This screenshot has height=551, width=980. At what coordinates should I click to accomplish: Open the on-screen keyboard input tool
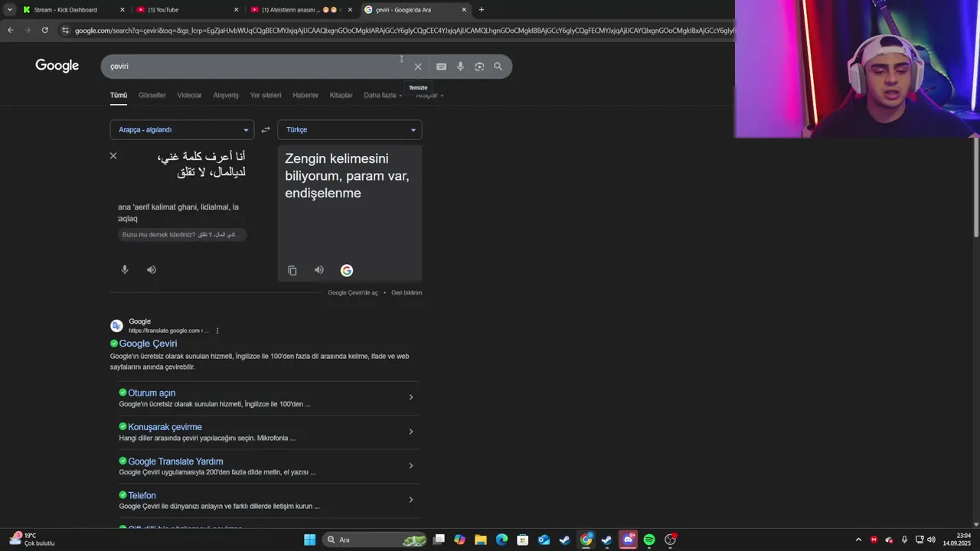(441, 67)
